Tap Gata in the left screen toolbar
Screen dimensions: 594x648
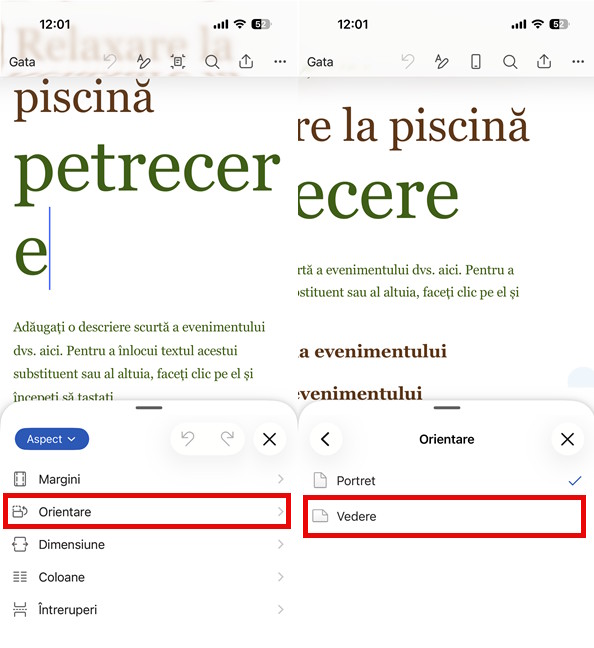point(22,62)
